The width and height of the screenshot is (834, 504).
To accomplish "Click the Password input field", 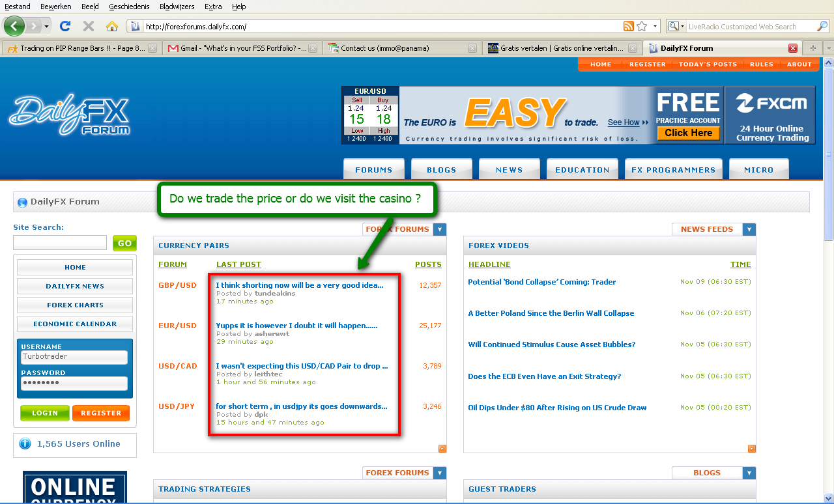I will (x=74, y=383).
